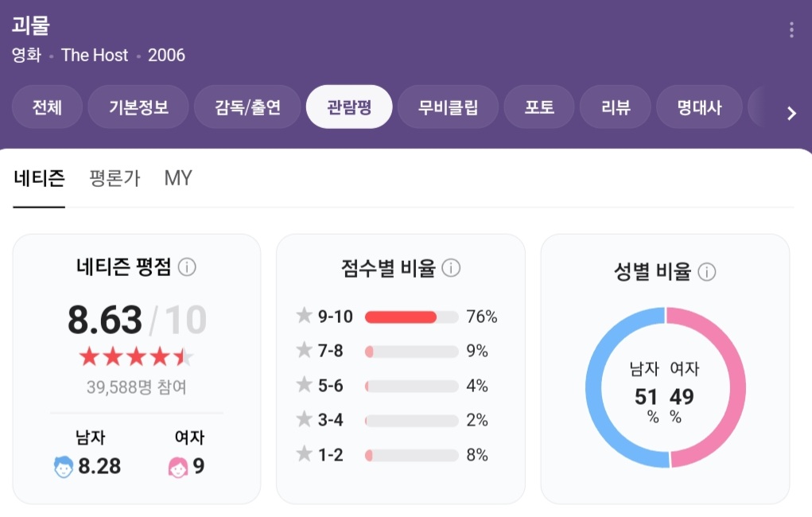Click the three-dot options icon in the top corner
Image resolution: width=812 pixels, height=517 pixels.
pos(791,29)
